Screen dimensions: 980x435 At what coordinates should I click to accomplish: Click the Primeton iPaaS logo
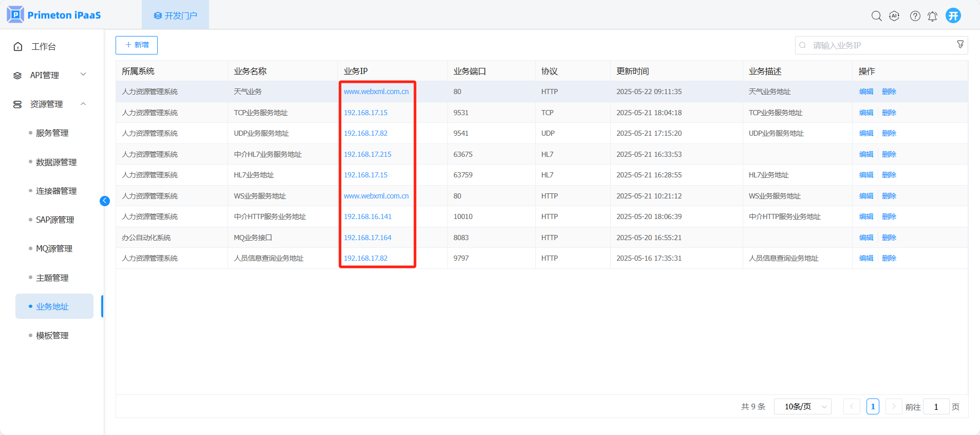(x=54, y=15)
